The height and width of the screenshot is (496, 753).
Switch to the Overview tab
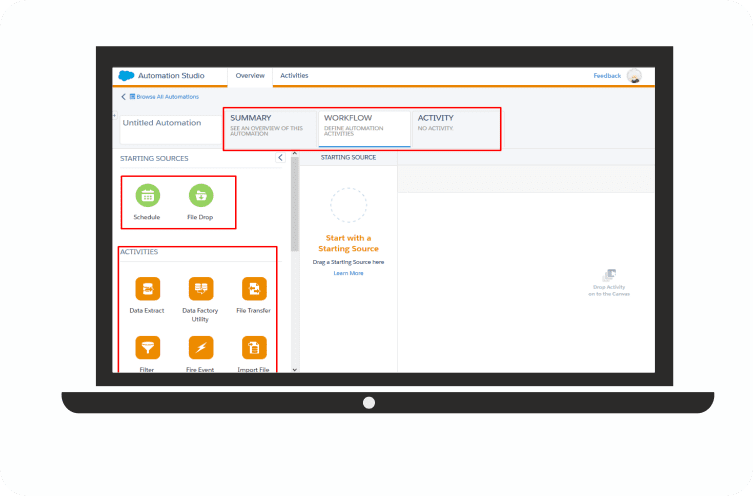(250, 76)
